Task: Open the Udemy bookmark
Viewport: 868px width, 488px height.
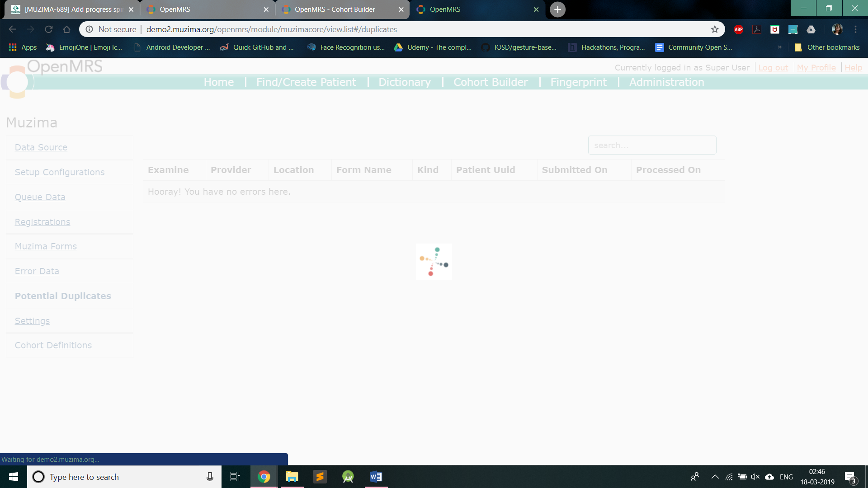Action: [x=433, y=47]
